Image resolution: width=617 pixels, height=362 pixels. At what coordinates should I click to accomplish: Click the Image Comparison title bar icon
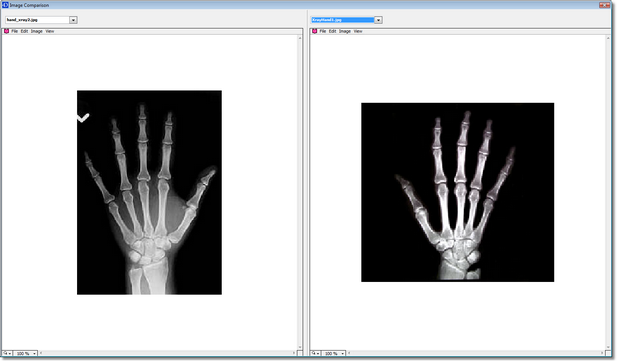pyautogui.click(x=5, y=5)
